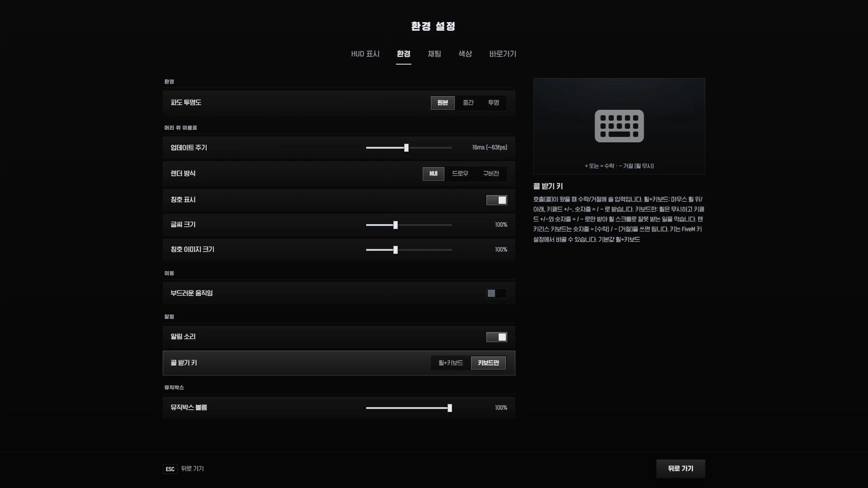The image size is (868, 488).
Task: Click 뒤로 가기 label beside ESC
Action: [x=193, y=469]
